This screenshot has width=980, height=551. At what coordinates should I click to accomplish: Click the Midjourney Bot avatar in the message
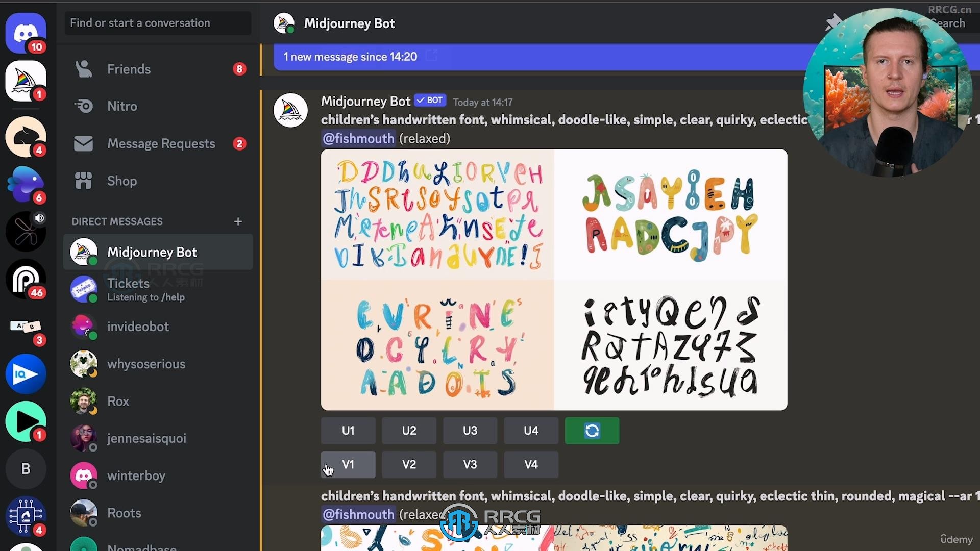pos(290,110)
